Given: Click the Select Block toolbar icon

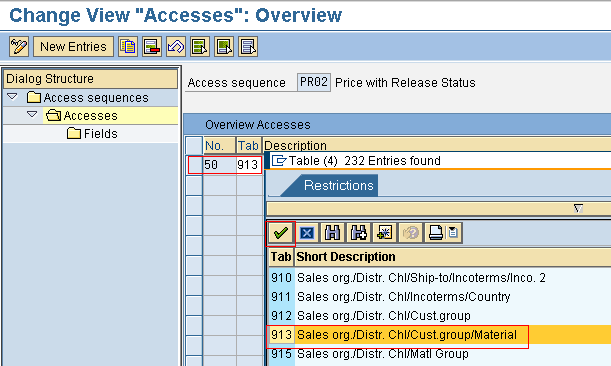Looking at the screenshot, I should [224, 47].
